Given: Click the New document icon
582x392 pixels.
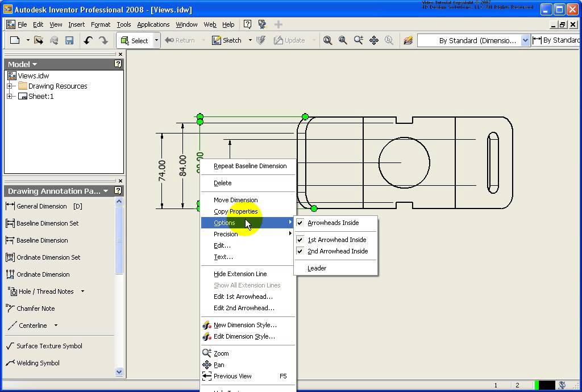Looking at the screenshot, I should (x=15, y=40).
